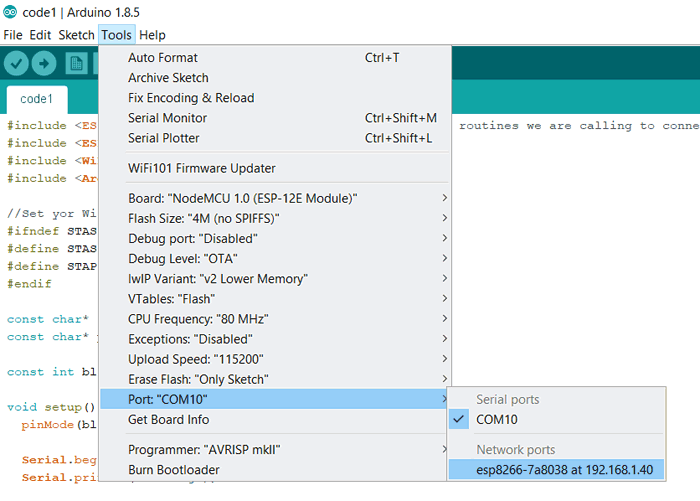Screen dimensions: 700x501
Task: Click Burn Bootloader
Action: click(x=275, y=470)
